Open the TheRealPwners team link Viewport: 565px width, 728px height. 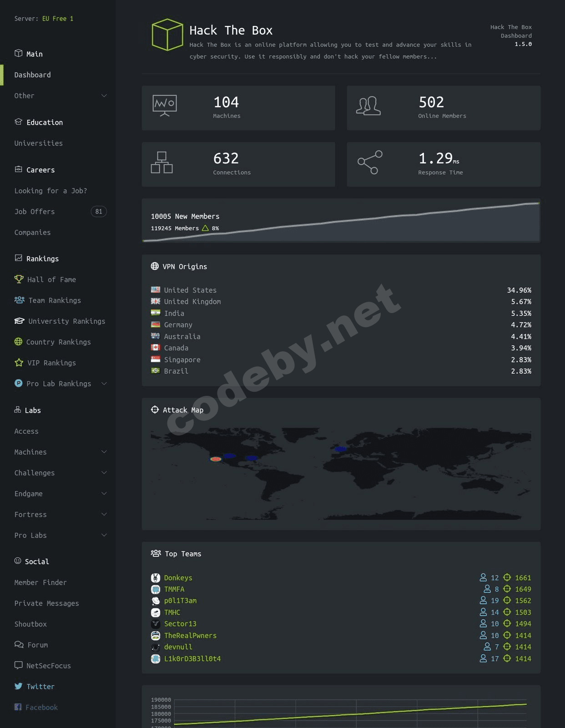point(190,635)
